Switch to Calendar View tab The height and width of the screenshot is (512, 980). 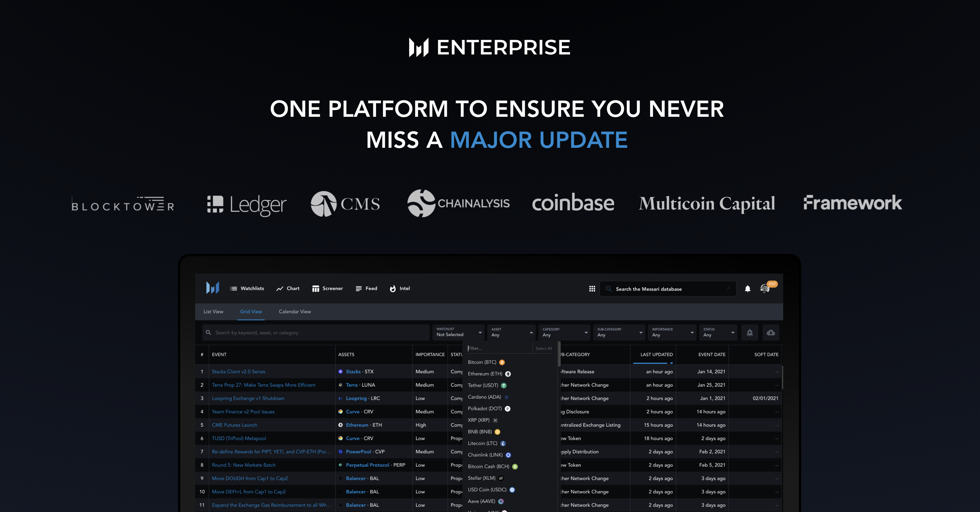295,312
